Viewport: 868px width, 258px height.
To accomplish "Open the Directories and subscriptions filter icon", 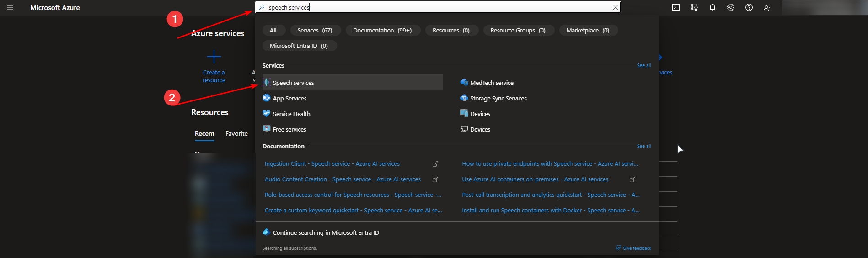I will pyautogui.click(x=694, y=7).
